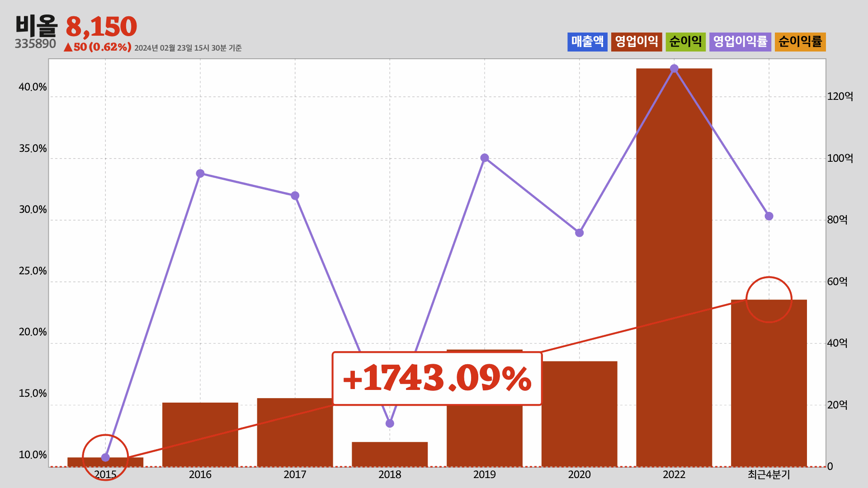868x488 pixels.
Task: Select the 2022 peak purple data point
Action: click(x=674, y=69)
